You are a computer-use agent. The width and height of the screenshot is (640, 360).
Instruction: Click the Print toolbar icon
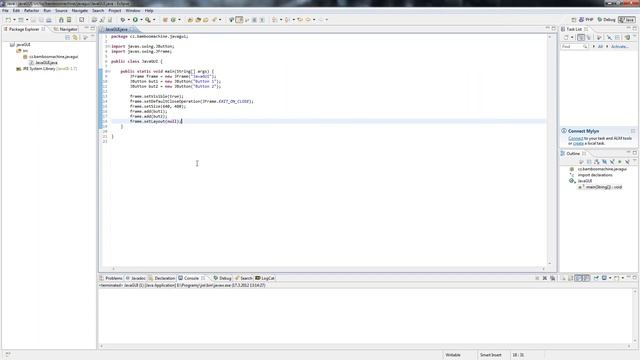click(49, 20)
